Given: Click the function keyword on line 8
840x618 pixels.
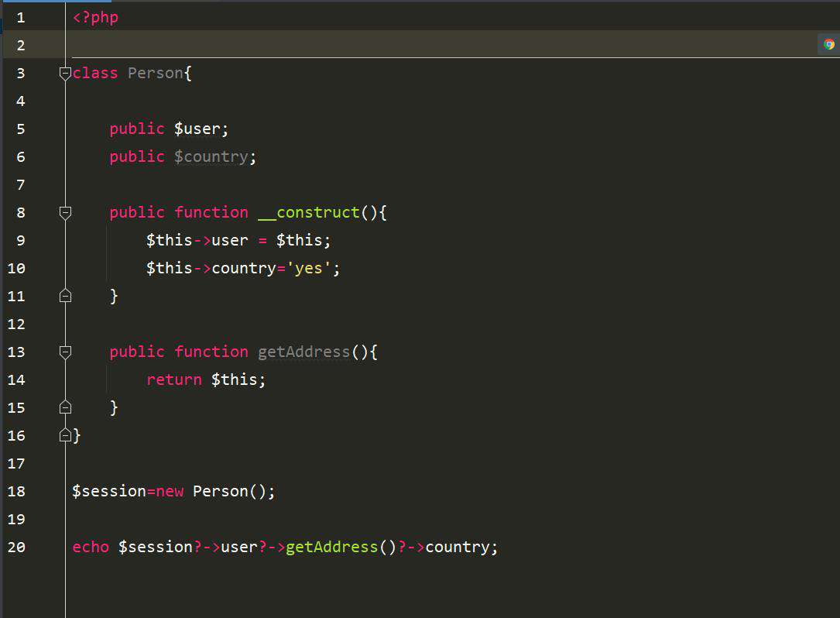Looking at the screenshot, I should click(211, 212).
